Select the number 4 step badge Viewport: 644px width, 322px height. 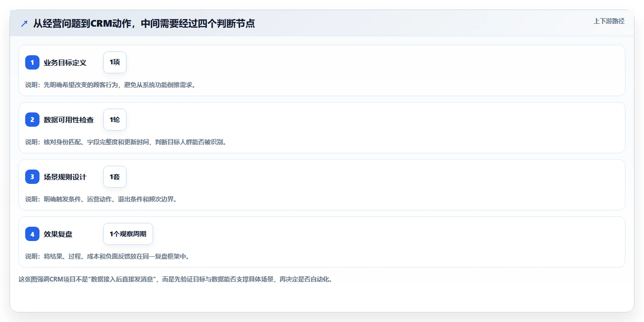point(32,234)
